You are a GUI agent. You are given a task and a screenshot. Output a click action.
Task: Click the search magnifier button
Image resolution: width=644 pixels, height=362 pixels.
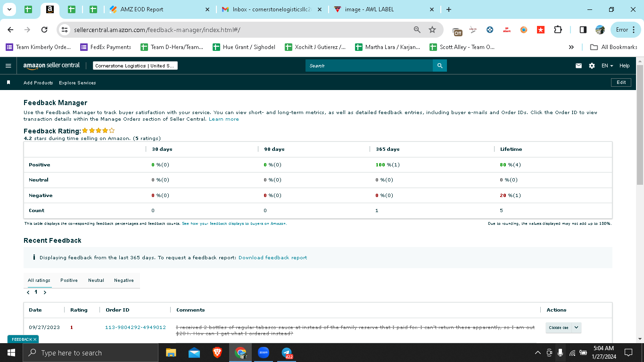coord(439,66)
